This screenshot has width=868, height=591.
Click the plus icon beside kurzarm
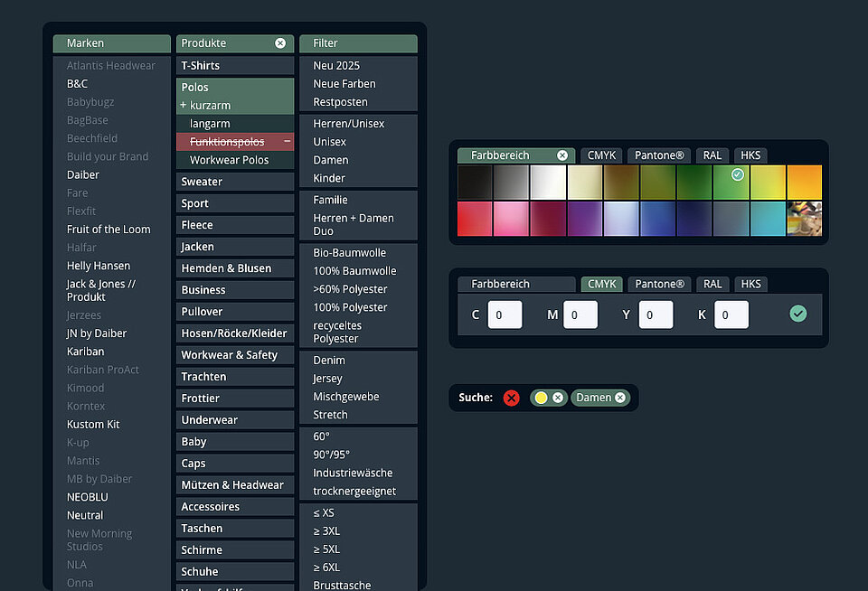click(x=184, y=106)
